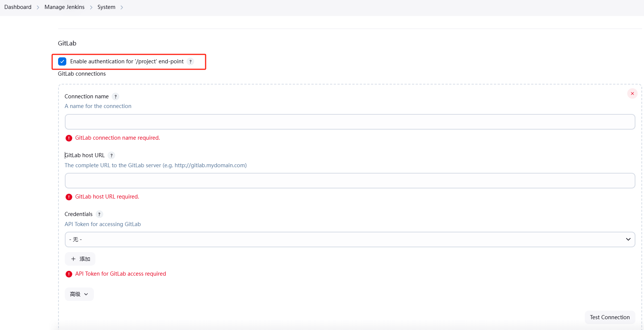Open chevron menu after System breadcrumb
Viewport: 644px width, 330px height.
click(122, 7)
